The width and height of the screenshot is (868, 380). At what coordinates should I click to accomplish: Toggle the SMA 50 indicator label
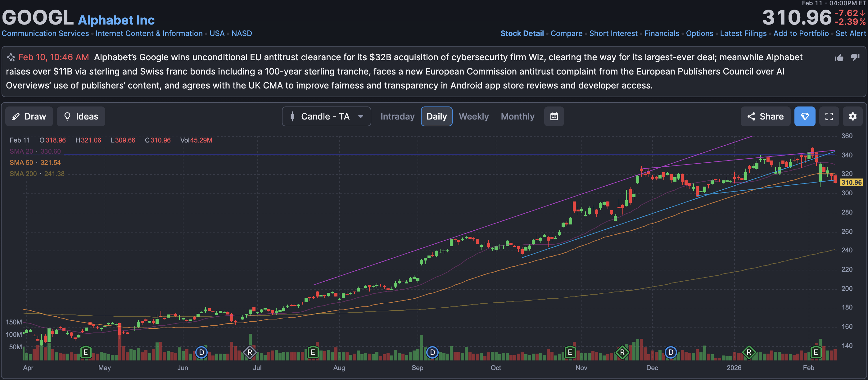pyautogui.click(x=21, y=163)
